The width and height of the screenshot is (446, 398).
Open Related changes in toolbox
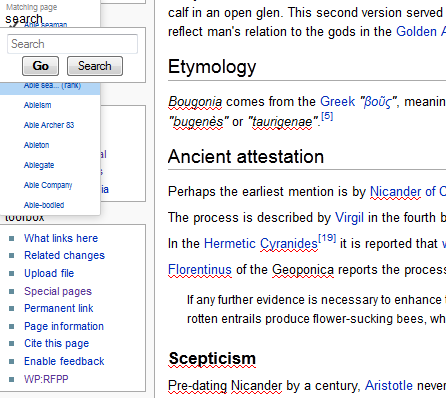(64, 256)
